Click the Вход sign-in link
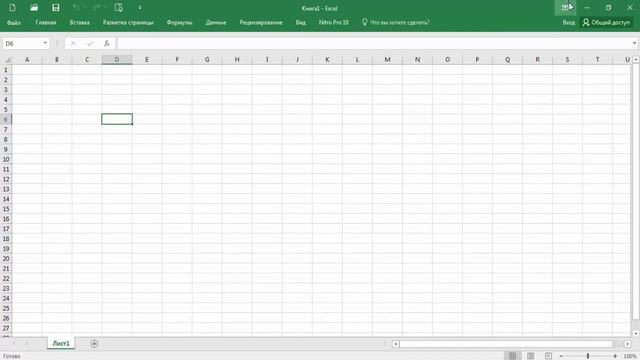Image resolution: width=640 pixels, height=360 pixels. (569, 22)
